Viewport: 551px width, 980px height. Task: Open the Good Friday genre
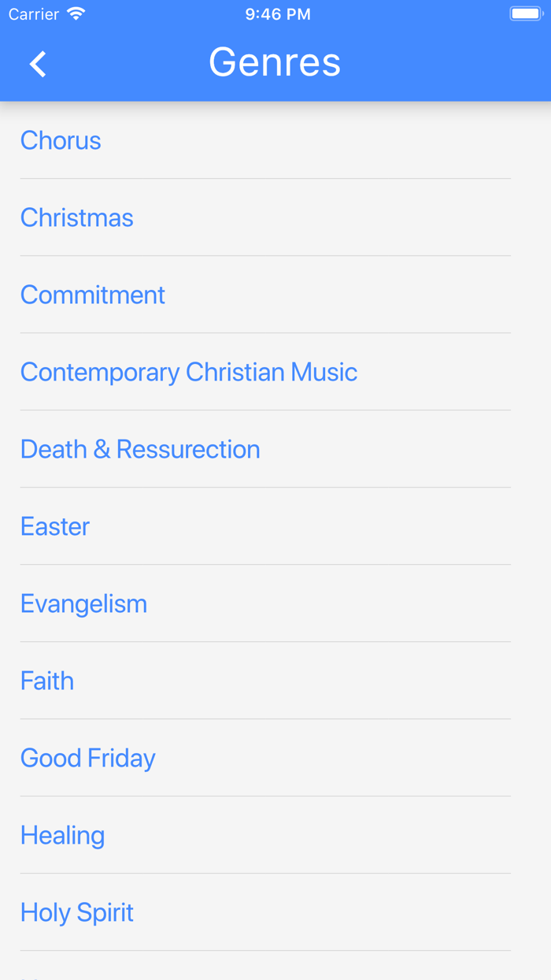coord(87,759)
